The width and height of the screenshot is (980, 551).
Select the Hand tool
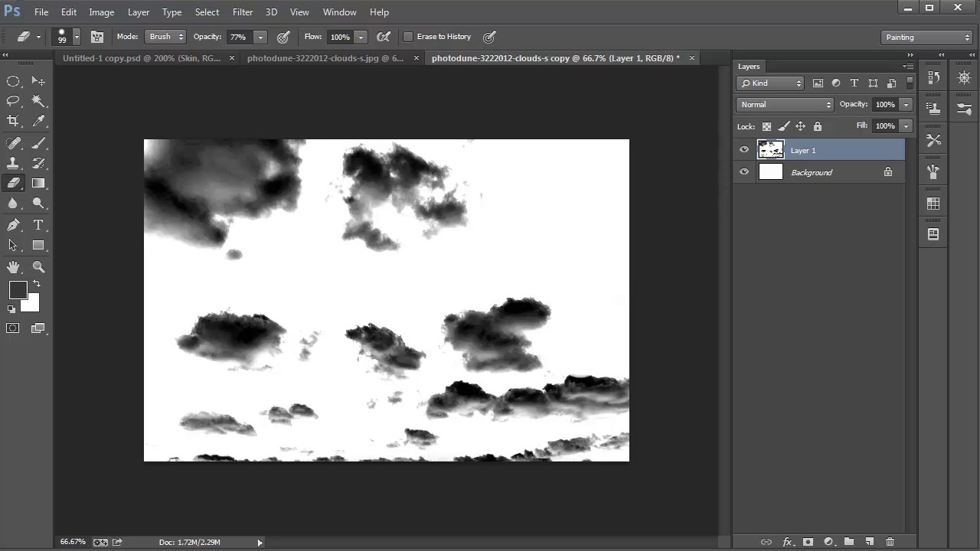(13, 267)
